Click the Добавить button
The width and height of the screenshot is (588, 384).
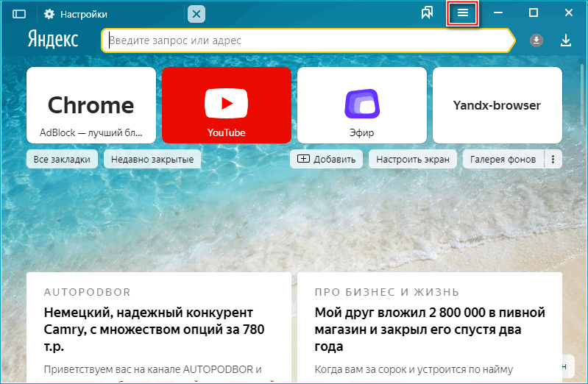326,159
